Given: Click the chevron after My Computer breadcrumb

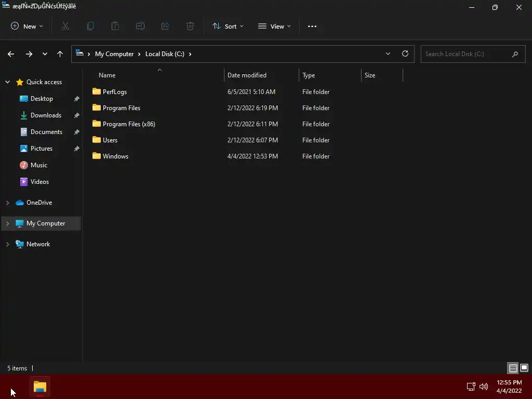Looking at the screenshot, I should click(139, 54).
